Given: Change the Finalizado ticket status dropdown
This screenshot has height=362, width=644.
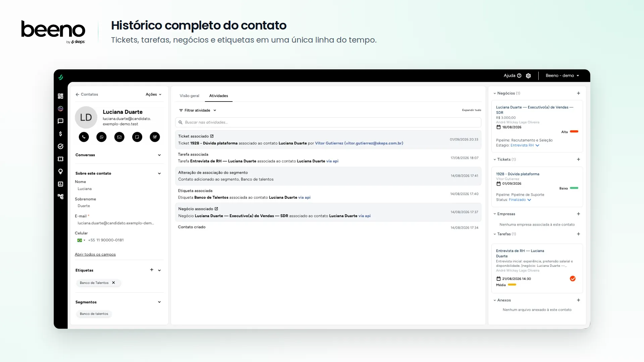Looking at the screenshot, I should point(520,200).
